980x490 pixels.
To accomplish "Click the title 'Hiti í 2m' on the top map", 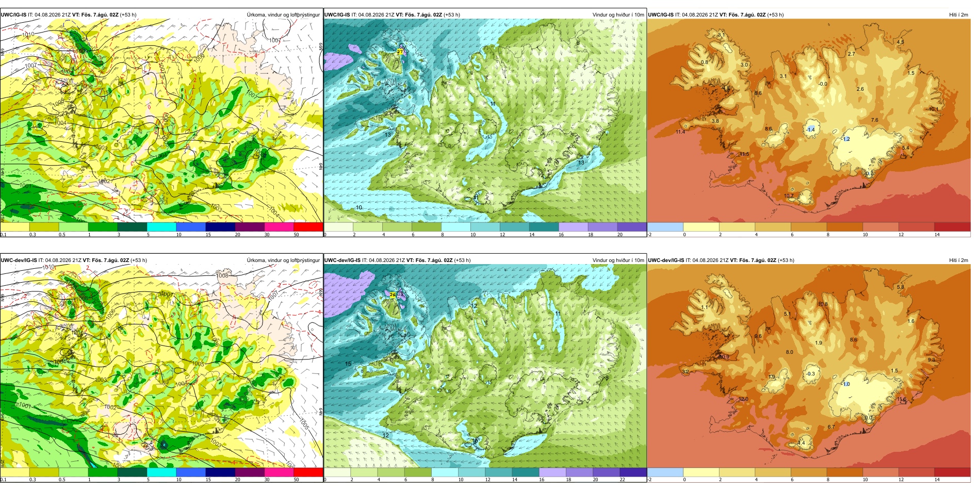I will click(958, 14).
